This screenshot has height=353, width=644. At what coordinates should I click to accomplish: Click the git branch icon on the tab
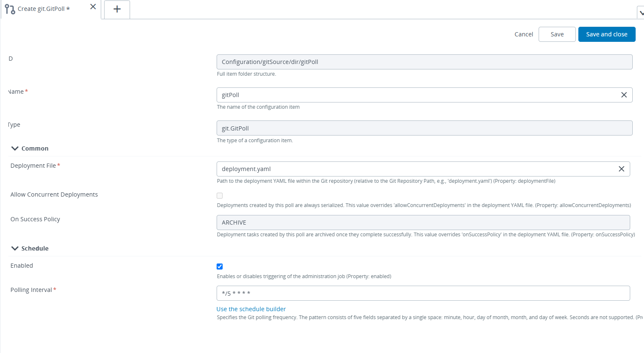[10, 9]
